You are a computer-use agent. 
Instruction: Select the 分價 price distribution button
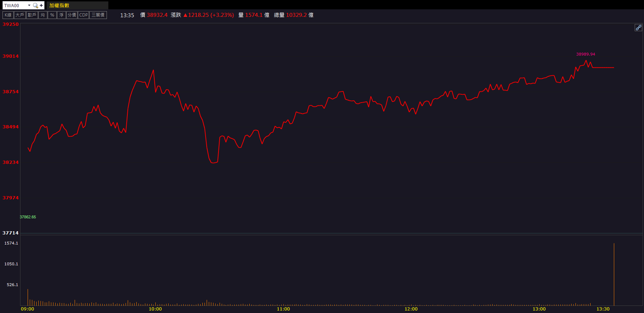[x=72, y=15]
